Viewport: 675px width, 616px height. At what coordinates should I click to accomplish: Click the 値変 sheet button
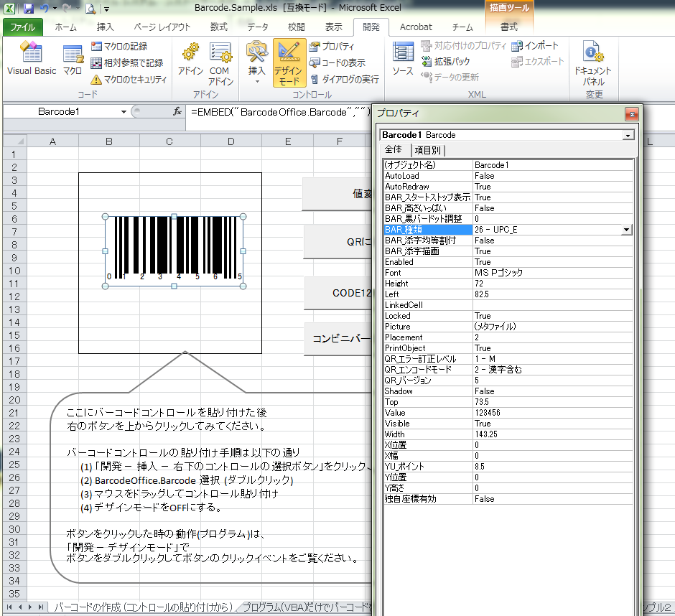coord(337,194)
